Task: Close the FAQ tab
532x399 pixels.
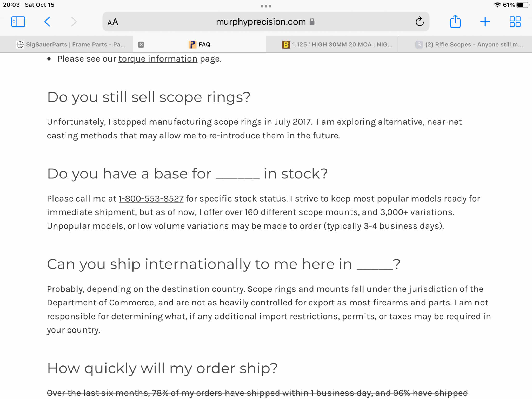Action: point(141,45)
